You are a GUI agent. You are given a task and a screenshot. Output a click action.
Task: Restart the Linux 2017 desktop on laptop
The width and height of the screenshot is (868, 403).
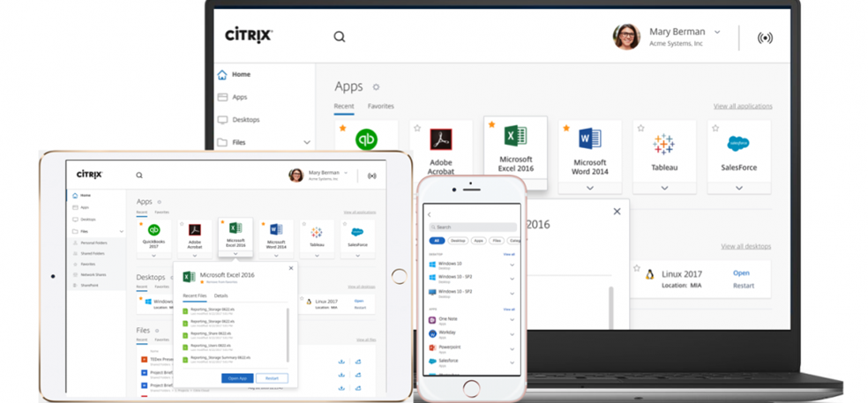[744, 286]
